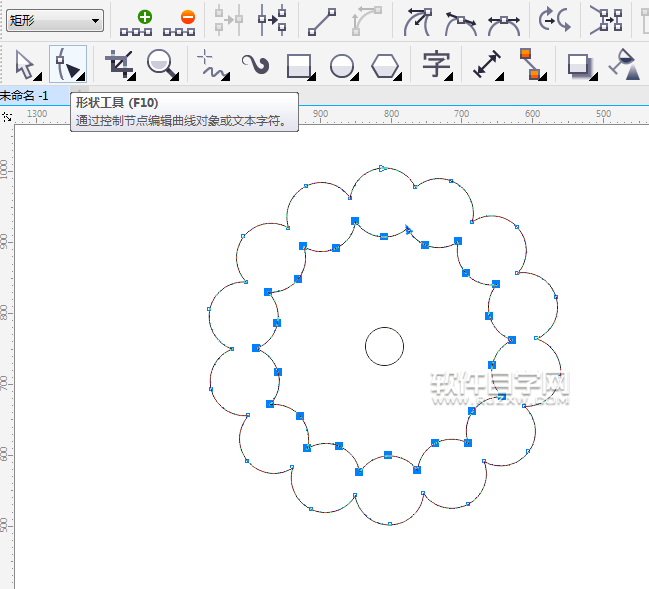The height and width of the screenshot is (589, 649).
Task: Click the 1300 mark on horizontal ruler
Action: 37,113
